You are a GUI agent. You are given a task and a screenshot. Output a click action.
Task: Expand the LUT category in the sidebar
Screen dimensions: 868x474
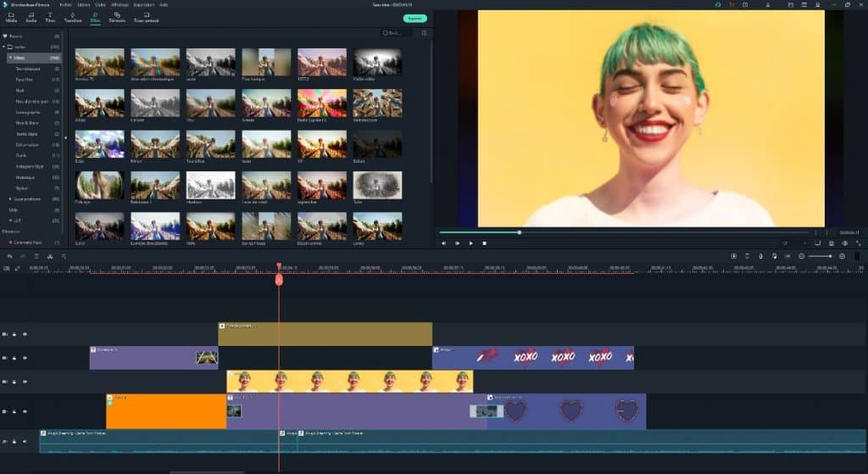pos(10,220)
